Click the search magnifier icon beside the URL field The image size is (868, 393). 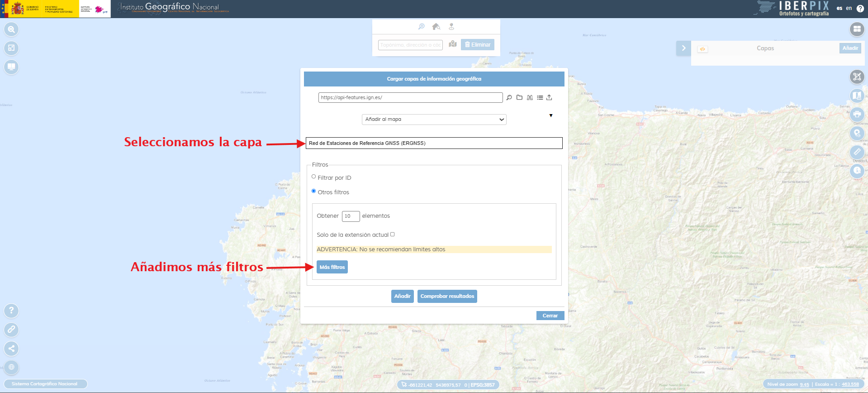(x=509, y=97)
